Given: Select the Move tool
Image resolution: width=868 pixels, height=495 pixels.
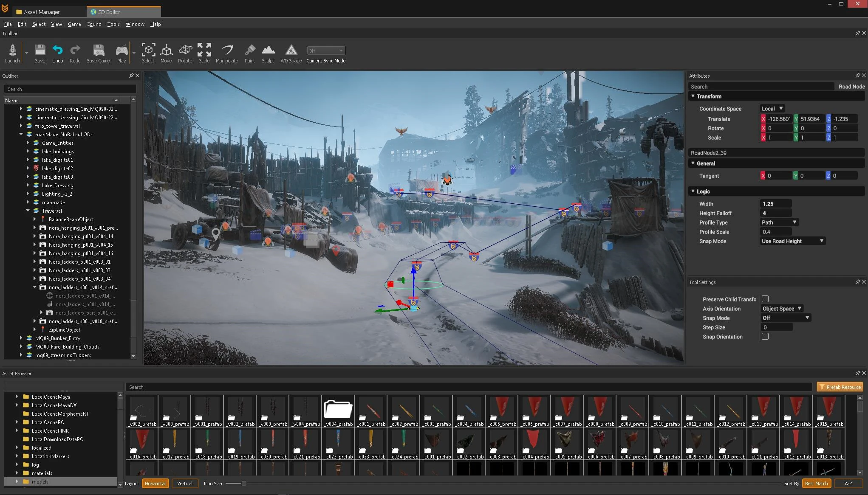Looking at the screenshot, I should pos(166,51).
